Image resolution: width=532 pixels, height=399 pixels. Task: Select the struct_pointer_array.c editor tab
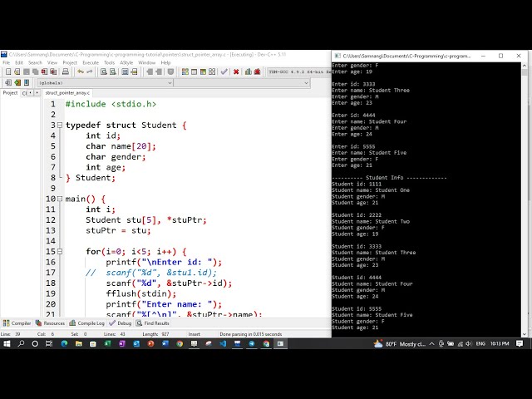[x=67, y=92]
